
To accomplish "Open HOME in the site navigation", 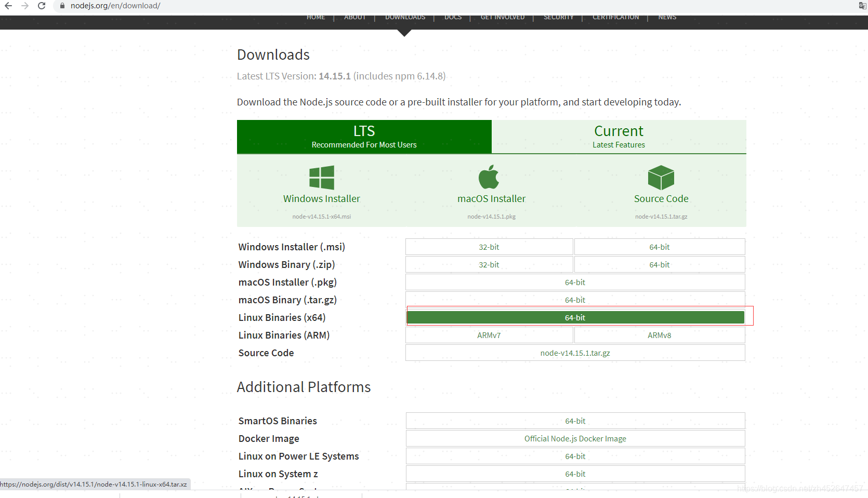I will [316, 17].
